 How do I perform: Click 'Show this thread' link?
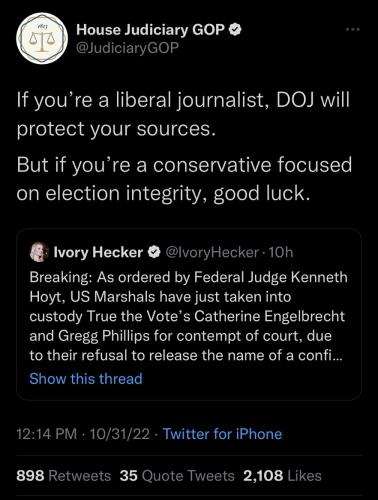click(x=86, y=379)
